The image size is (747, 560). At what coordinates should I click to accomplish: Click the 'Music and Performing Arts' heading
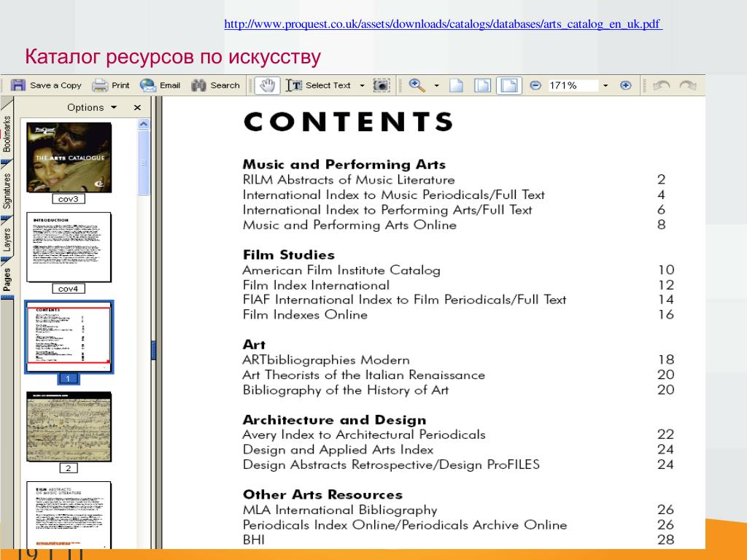[344, 165]
